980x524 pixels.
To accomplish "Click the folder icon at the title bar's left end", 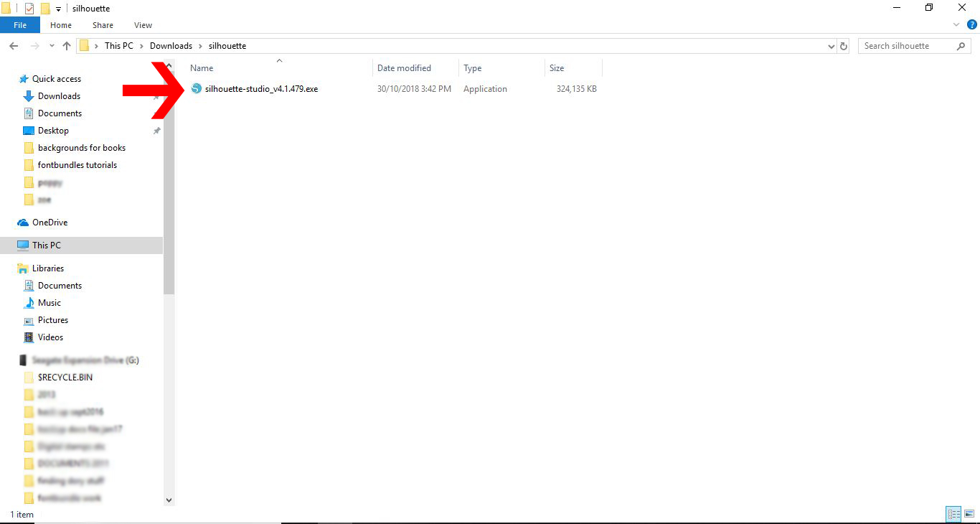I will point(6,8).
